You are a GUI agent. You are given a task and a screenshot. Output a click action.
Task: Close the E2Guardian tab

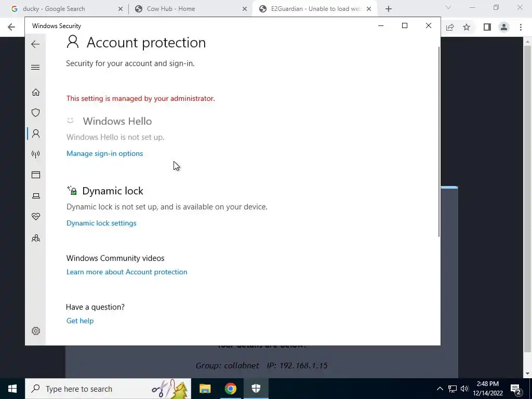click(x=369, y=9)
